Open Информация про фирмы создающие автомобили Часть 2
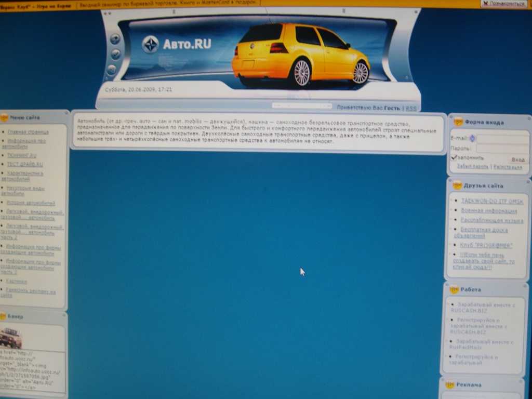Image resolution: width=532 pixels, height=399 pixels. [31, 267]
